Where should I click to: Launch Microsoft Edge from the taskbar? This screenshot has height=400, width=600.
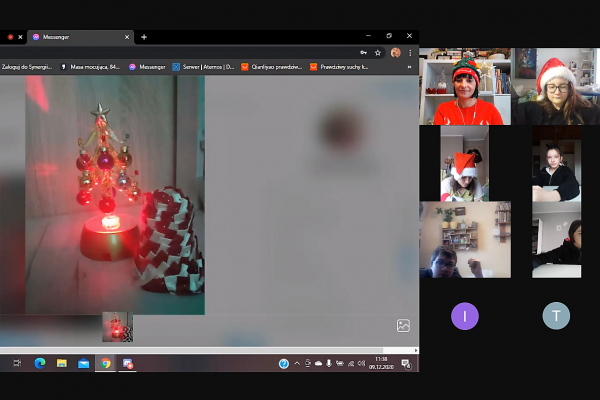click(x=40, y=363)
